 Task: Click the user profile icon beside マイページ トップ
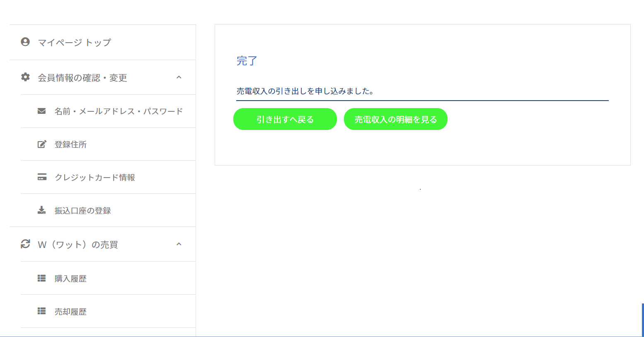click(25, 42)
